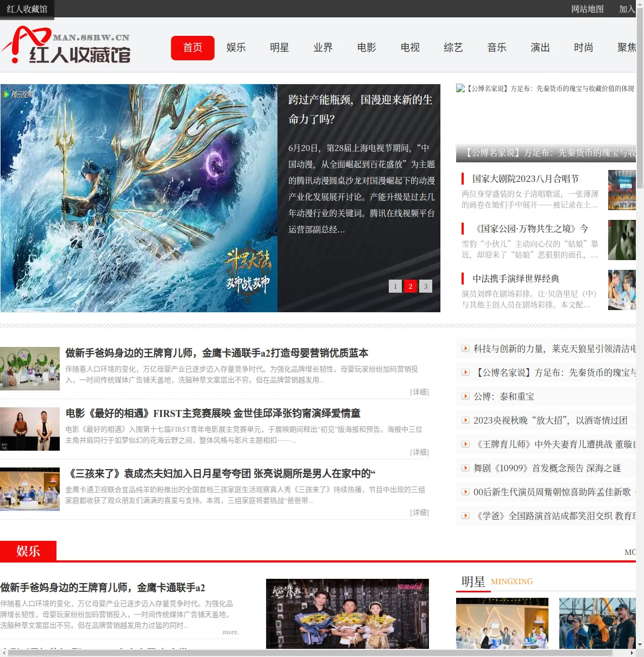Switch carousel to slide 3
Screen dimensions: 644x657
coord(426,286)
